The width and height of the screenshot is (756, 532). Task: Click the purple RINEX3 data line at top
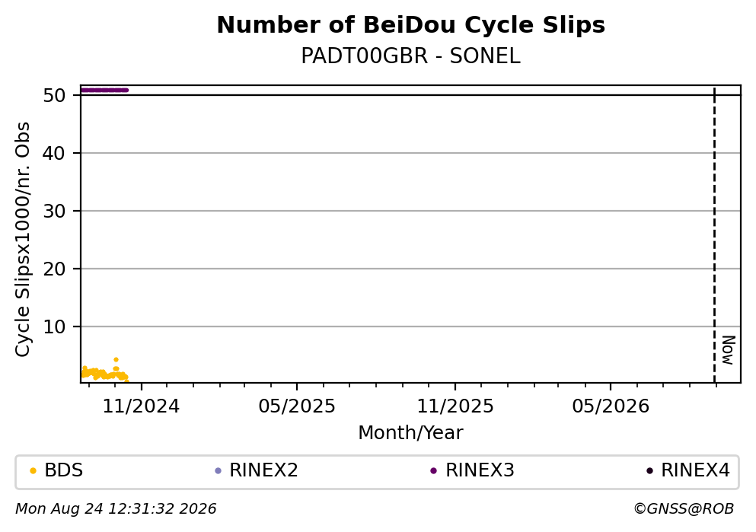[x=104, y=90]
